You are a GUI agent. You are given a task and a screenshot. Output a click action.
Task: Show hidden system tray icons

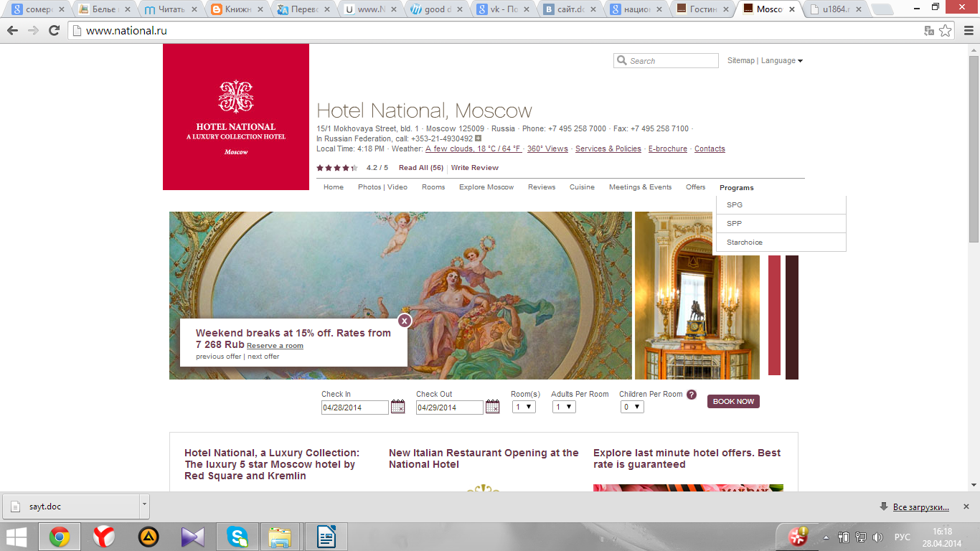coord(826,537)
